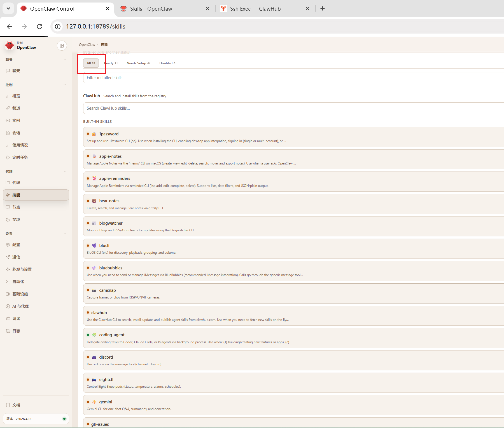Viewport: 504px width, 428px height.
Task: Open the bluebubbles skill card
Action: [293, 271]
